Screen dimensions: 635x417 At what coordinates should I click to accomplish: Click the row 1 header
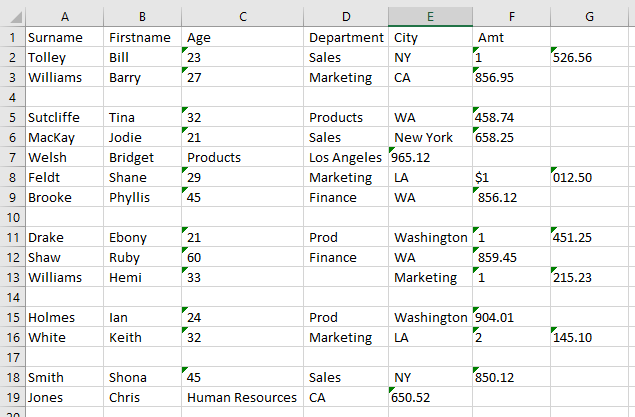[x=11, y=37]
